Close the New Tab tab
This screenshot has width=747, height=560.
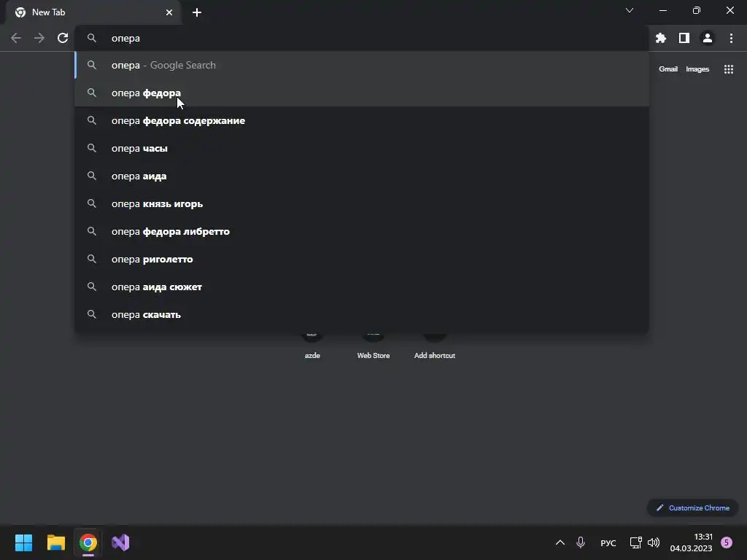pyautogui.click(x=169, y=12)
